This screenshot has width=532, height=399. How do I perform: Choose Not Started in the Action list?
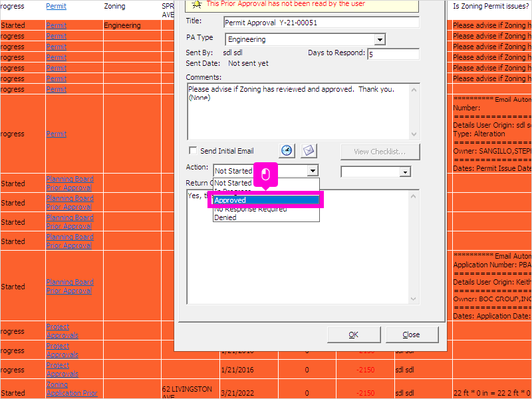267,183
